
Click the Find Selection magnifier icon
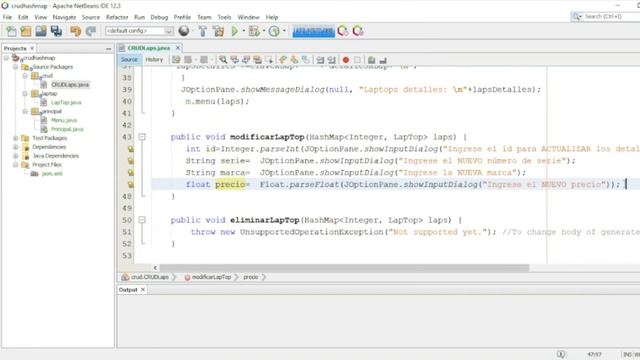223,60
